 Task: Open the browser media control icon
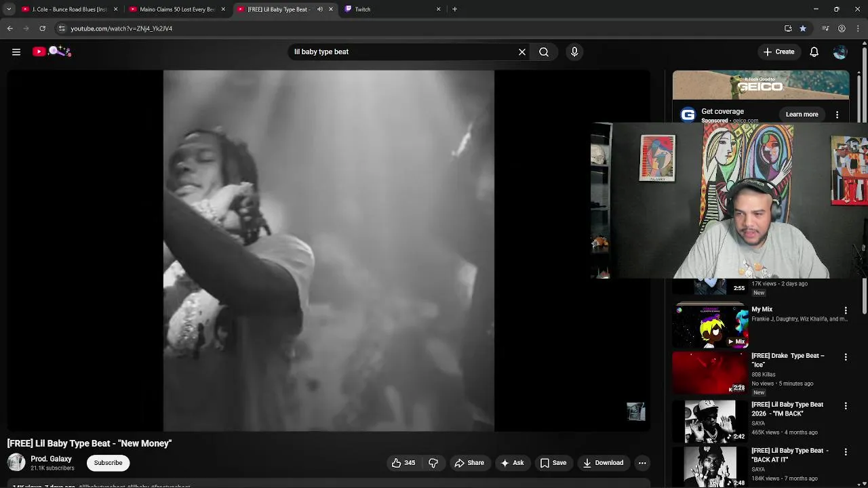tap(825, 28)
